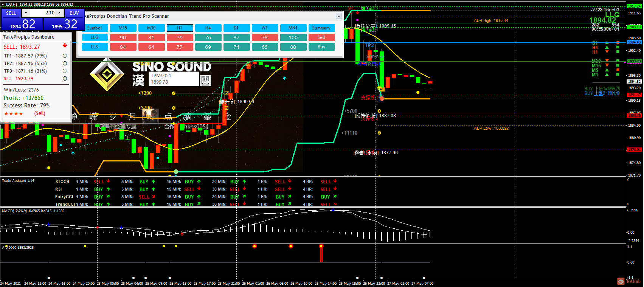
Task: Click the LLG MN1 cell showing 100
Action: coord(293,37)
